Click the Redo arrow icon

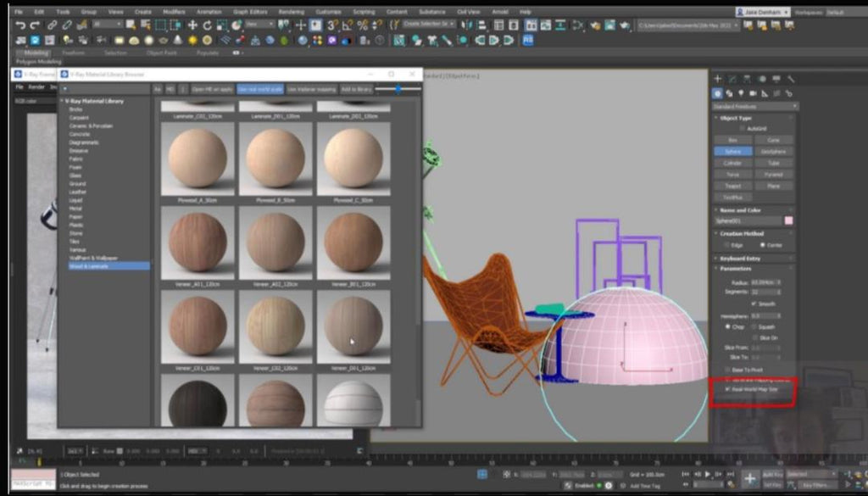pos(34,25)
